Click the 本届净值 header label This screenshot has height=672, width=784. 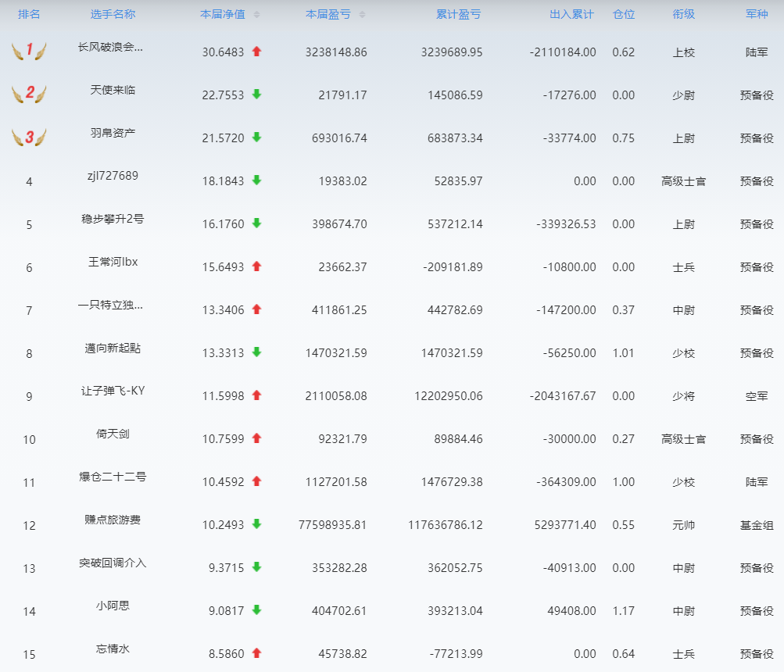(x=223, y=14)
